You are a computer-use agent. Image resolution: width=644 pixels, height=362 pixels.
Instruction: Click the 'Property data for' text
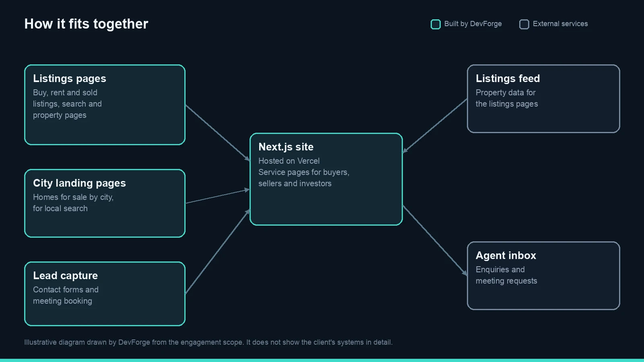(x=506, y=93)
